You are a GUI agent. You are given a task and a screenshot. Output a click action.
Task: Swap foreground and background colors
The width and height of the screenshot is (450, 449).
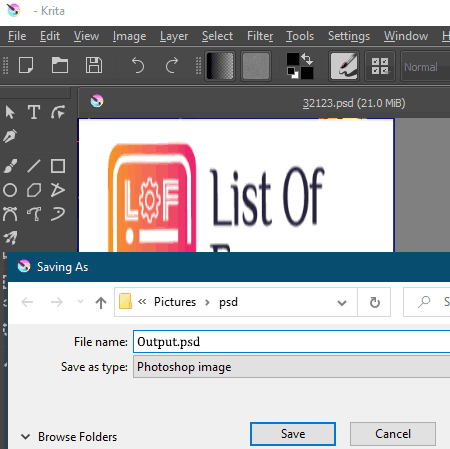coord(307,59)
